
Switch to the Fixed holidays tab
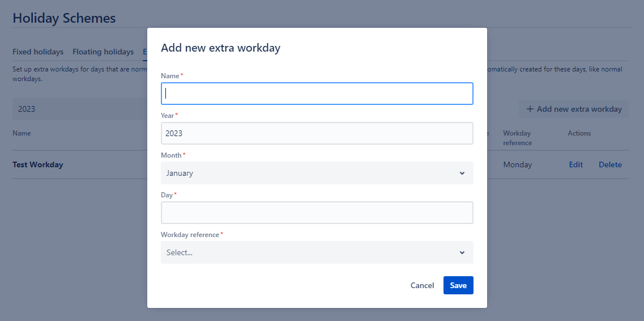tap(38, 52)
